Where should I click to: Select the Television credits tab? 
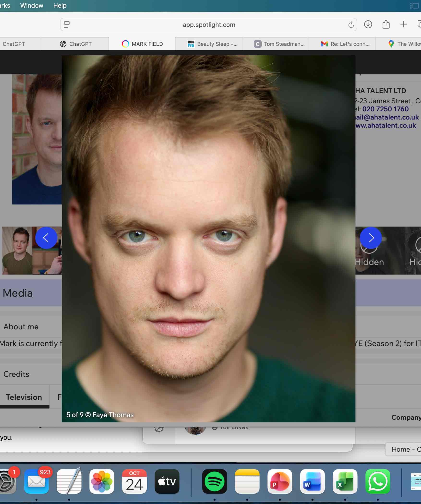coord(24,397)
